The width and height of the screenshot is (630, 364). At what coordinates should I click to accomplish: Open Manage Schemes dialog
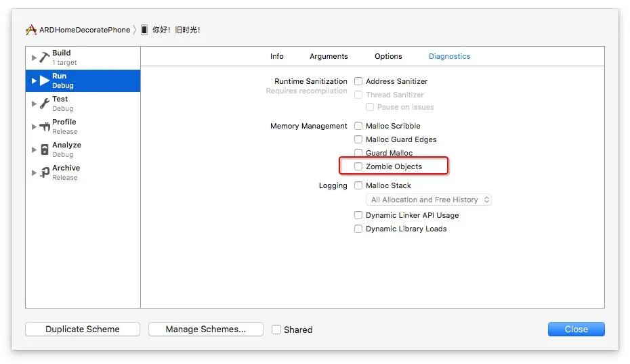pyautogui.click(x=205, y=329)
